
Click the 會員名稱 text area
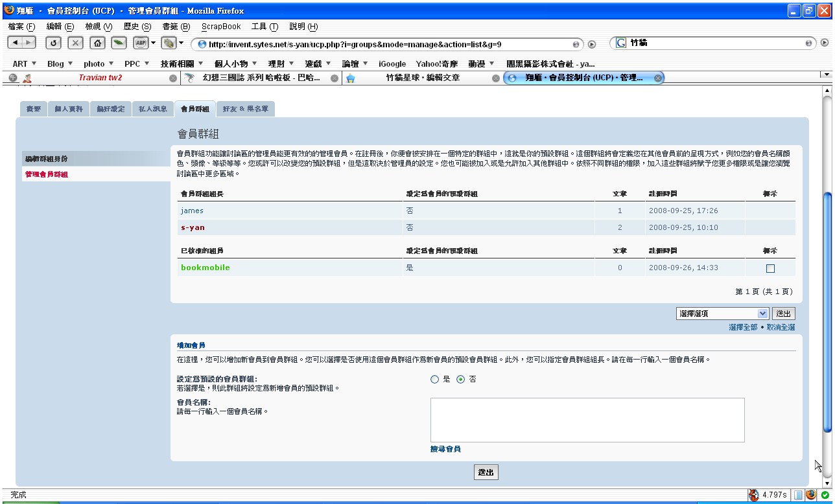pyautogui.click(x=587, y=420)
